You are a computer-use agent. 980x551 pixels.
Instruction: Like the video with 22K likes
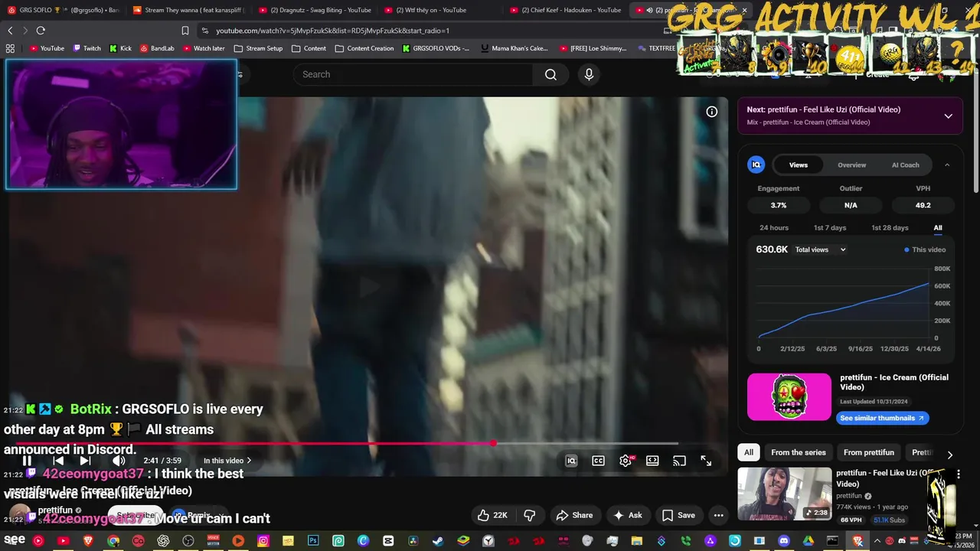pyautogui.click(x=492, y=515)
